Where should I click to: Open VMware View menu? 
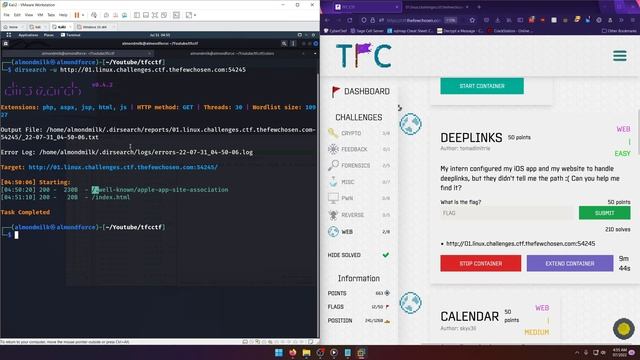[29, 15]
